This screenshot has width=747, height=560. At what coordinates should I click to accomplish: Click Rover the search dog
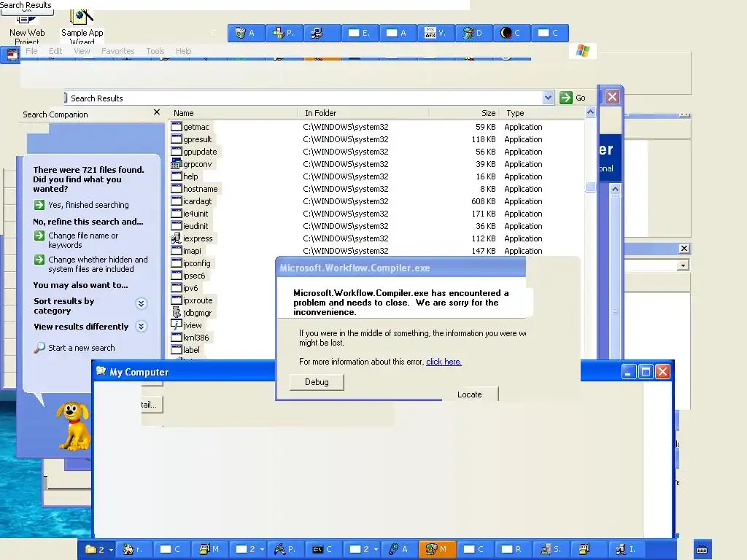pos(73,426)
